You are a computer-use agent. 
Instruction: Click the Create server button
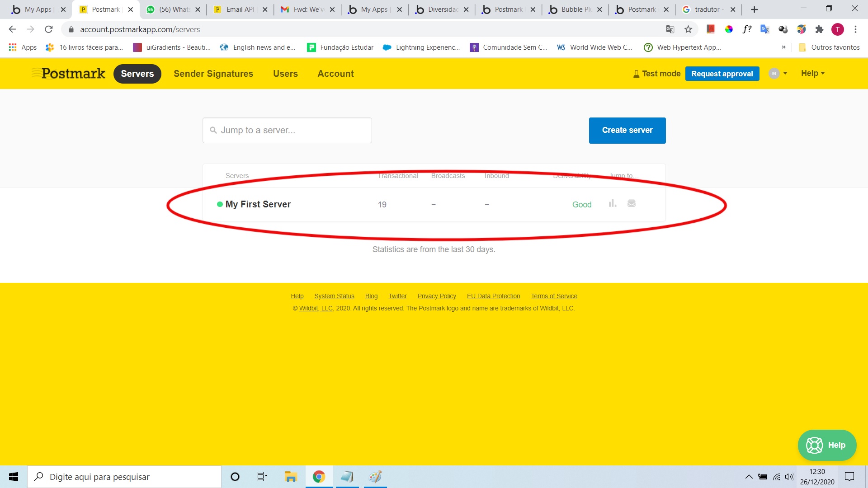pyautogui.click(x=627, y=130)
